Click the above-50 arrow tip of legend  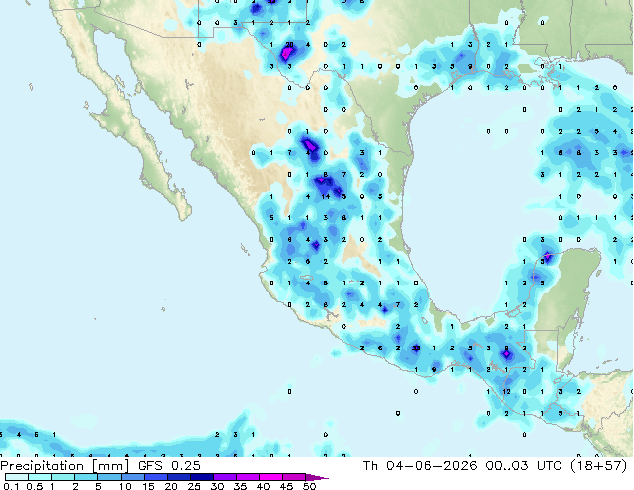(x=317, y=478)
